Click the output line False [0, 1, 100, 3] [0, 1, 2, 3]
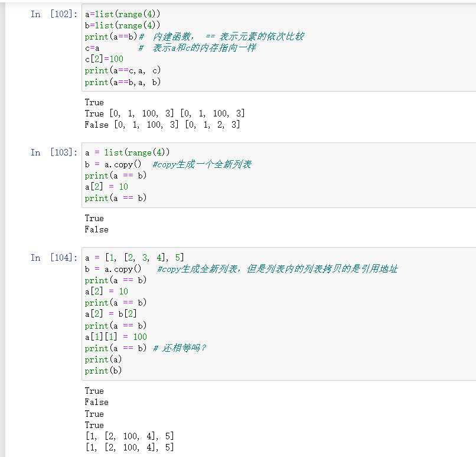 click(x=162, y=125)
